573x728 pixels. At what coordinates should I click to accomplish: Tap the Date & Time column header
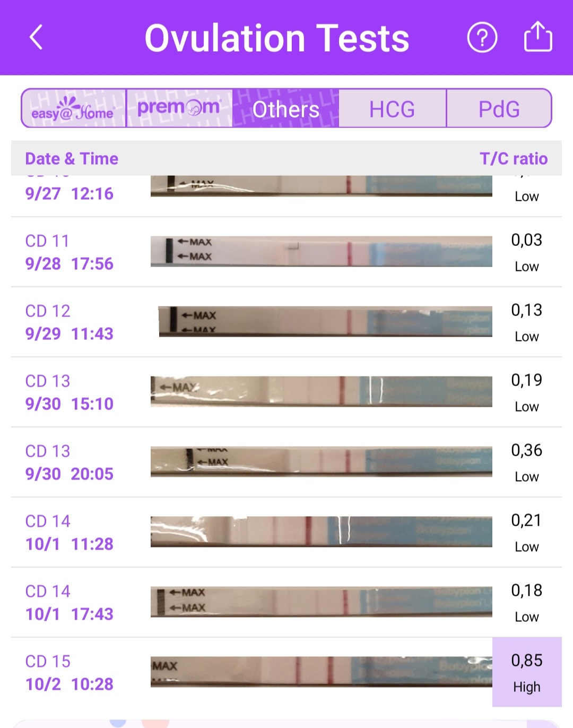point(72,158)
